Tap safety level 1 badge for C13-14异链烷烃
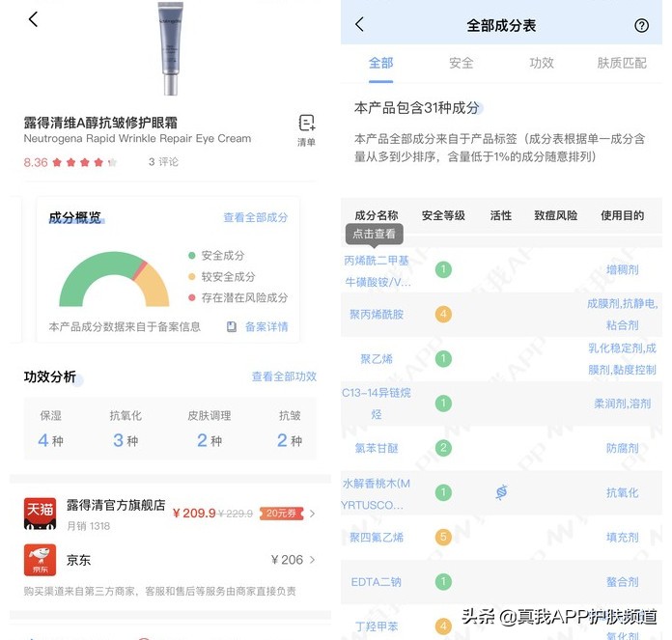 coord(443,403)
